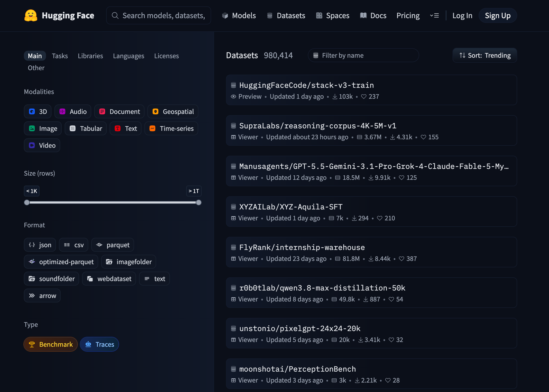This screenshot has height=392, width=549.
Task: Toggle the Audio modality filter
Action: [73, 111]
